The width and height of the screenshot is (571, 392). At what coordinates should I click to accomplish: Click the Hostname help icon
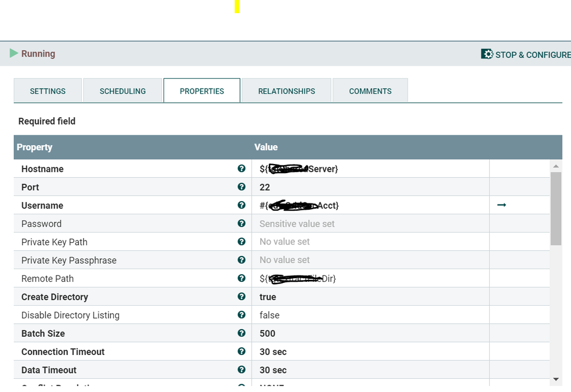point(241,169)
